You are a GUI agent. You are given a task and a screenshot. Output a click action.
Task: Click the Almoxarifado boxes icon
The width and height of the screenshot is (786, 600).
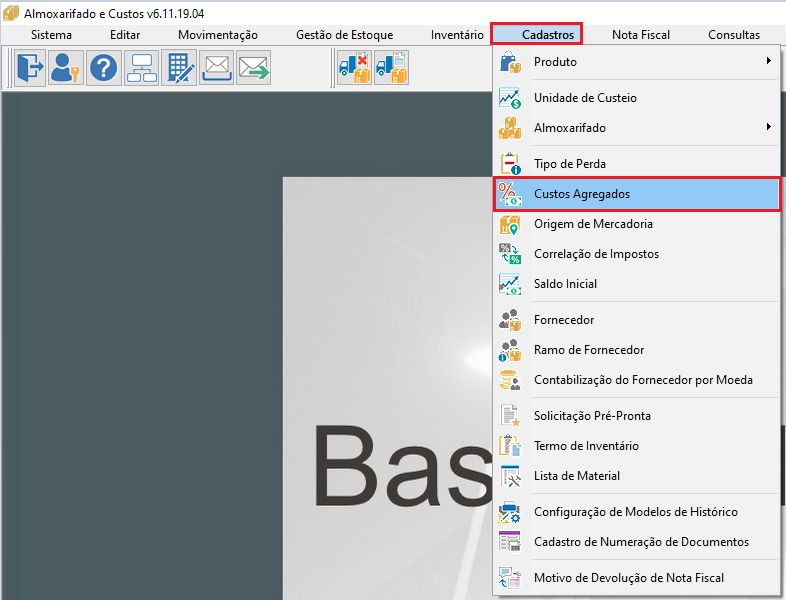(x=510, y=128)
